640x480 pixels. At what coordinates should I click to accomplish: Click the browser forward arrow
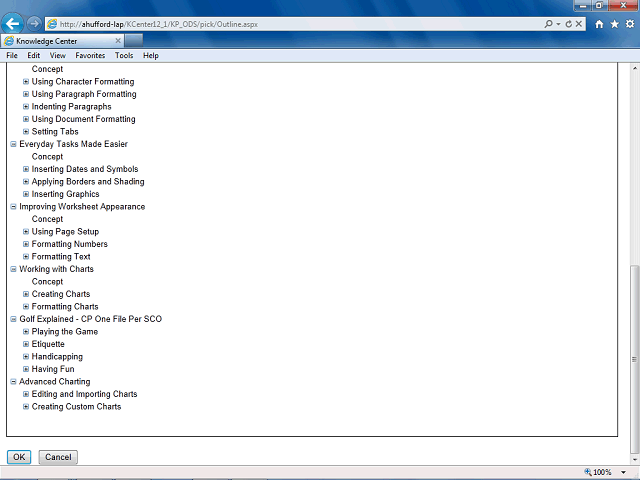pyautogui.click(x=34, y=24)
